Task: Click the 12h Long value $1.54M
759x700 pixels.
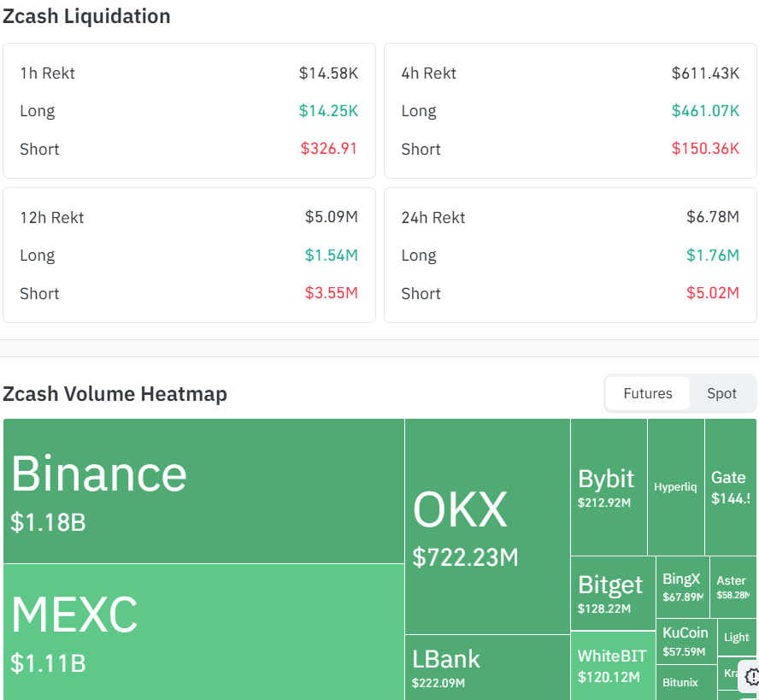Action: pos(332,255)
